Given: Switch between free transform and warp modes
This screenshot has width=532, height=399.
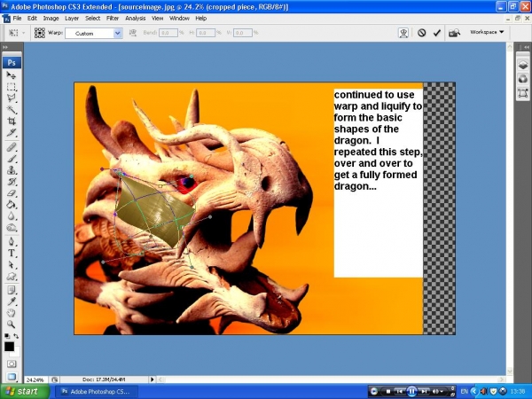Looking at the screenshot, I should click(x=403, y=33).
